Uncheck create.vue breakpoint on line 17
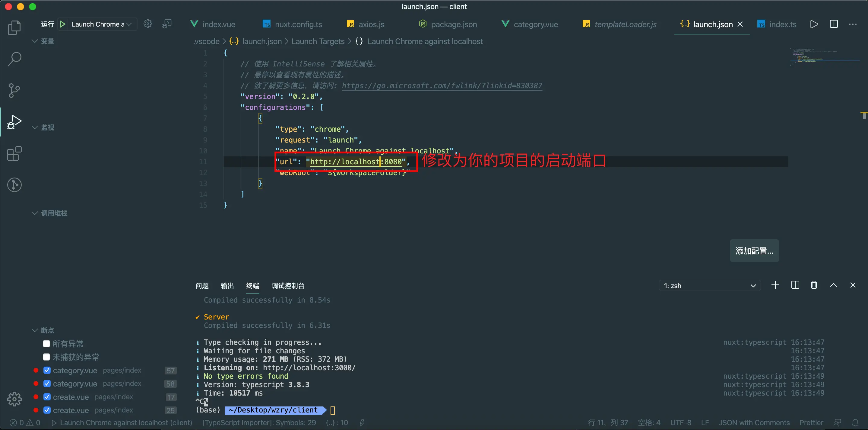 pos(47,397)
